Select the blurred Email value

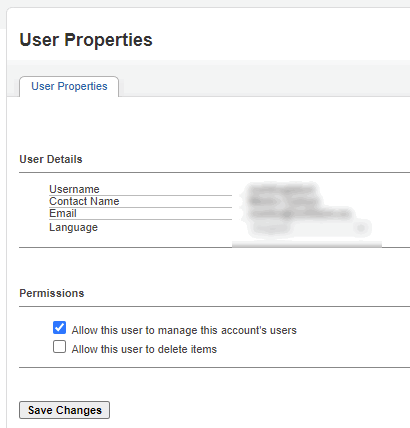[300, 213]
